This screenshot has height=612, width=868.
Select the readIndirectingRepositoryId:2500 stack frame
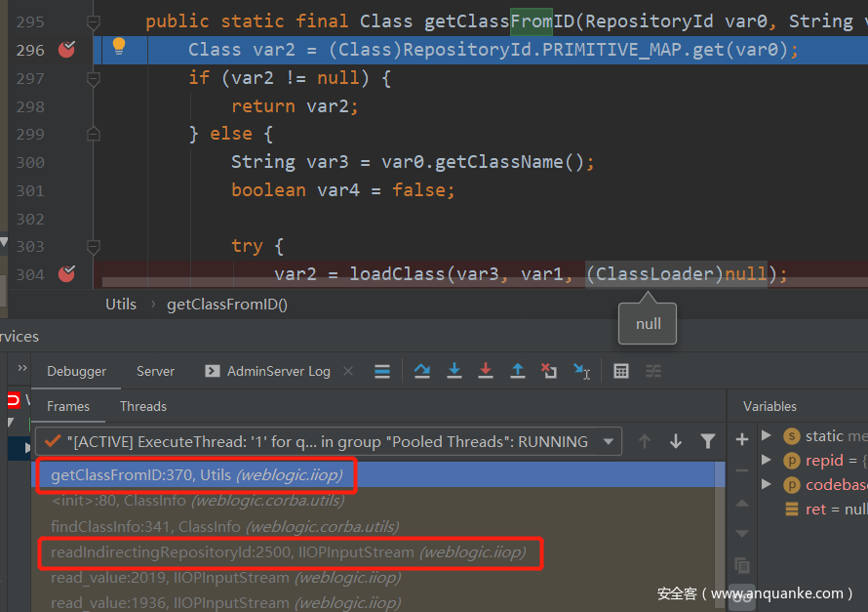pos(288,552)
